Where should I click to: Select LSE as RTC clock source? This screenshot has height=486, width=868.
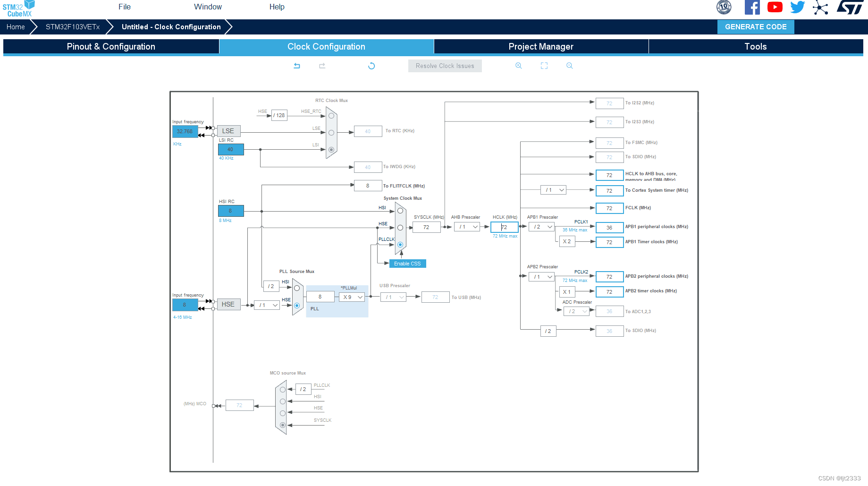(x=331, y=133)
